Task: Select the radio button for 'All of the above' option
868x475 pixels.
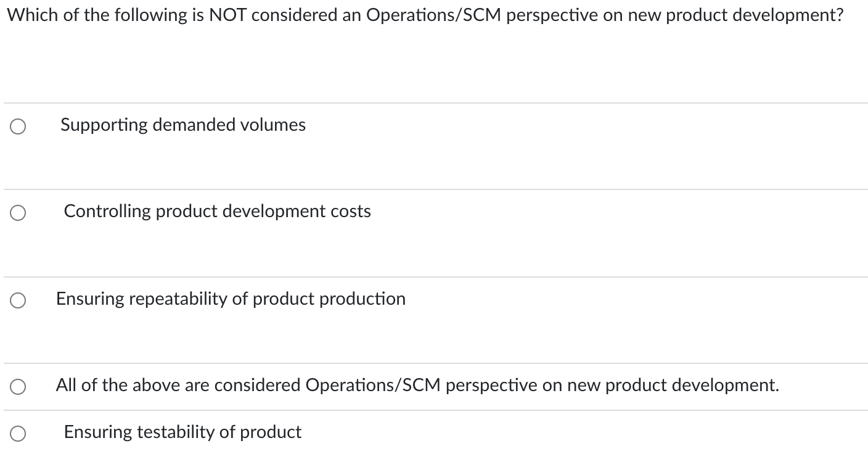Action: (x=18, y=387)
